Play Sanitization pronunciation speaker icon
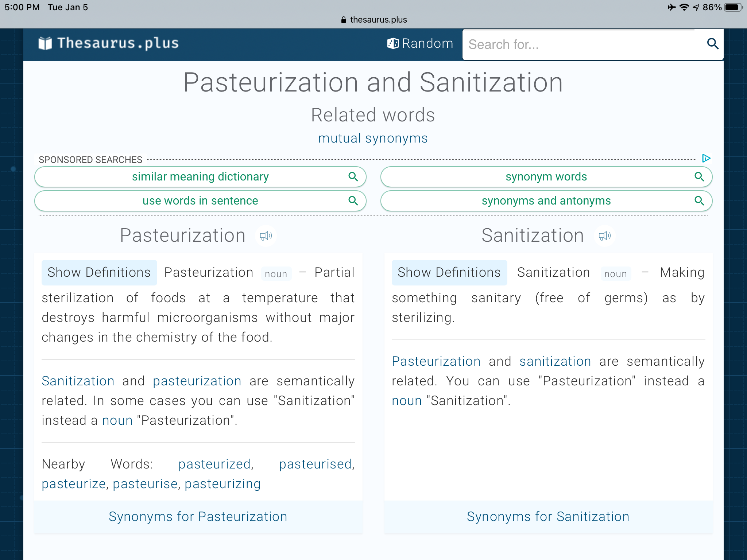This screenshot has width=747, height=560. click(x=604, y=236)
